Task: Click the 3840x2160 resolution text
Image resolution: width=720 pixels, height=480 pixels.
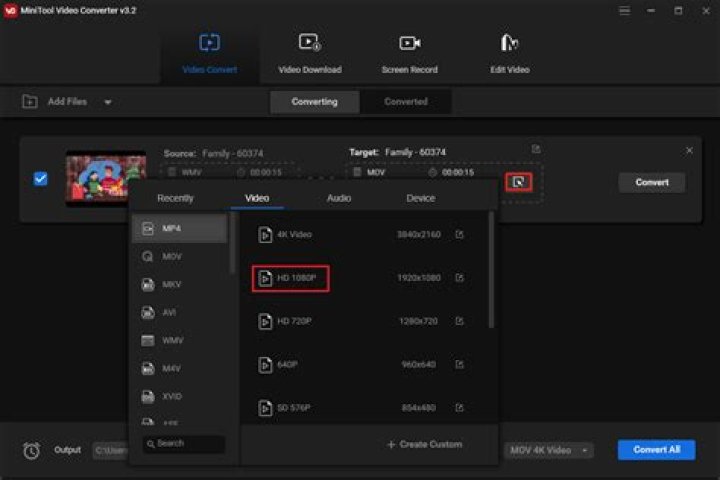Action: [419, 235]
